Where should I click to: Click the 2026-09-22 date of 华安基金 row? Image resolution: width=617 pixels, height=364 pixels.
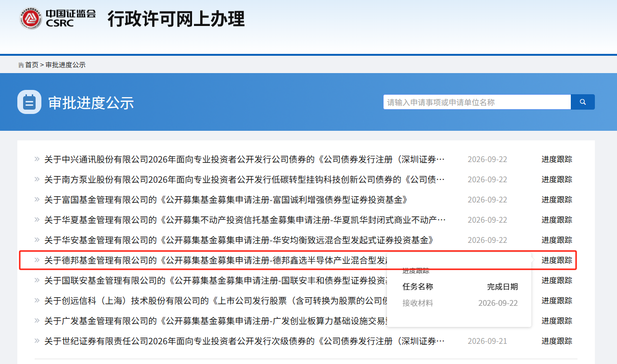(x=488, y=240)
